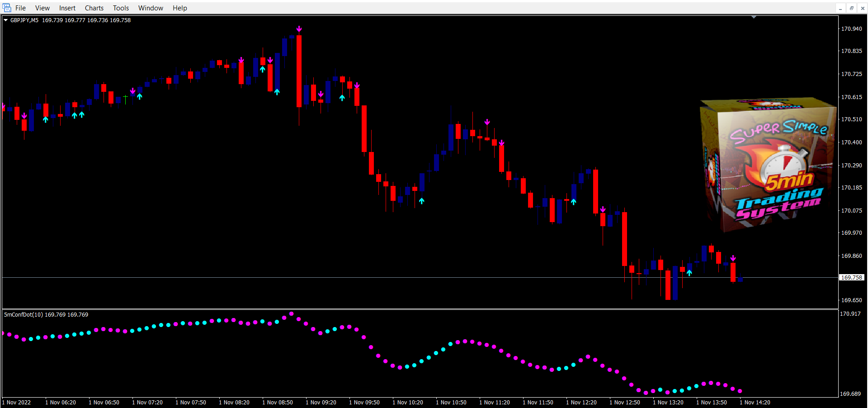The height and width of the screenshot is (408, 868).
Task: Expand the GBPJPY,M5 chart dropdown triangle
Action: [x=6, y=20]
